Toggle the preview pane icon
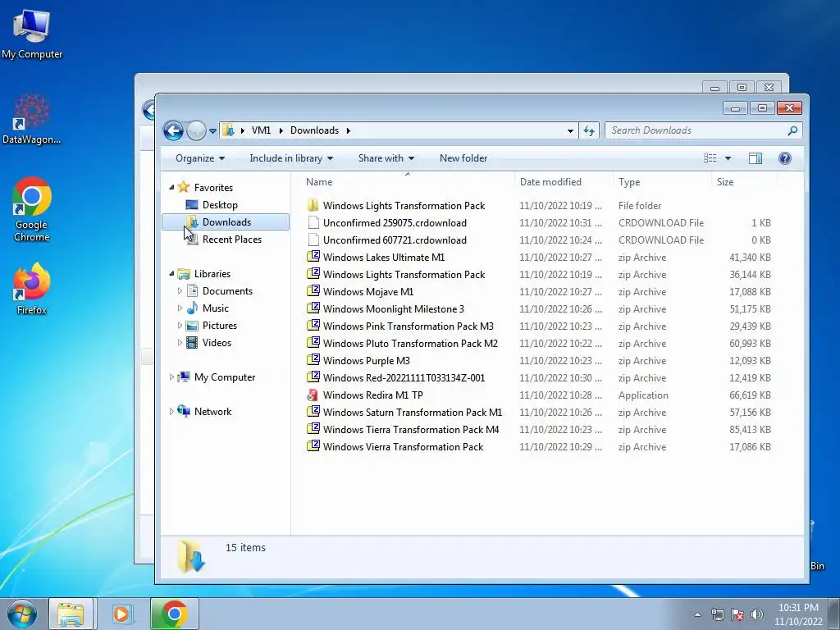This screenshot has width=840, height=630. tap(756, 158)
